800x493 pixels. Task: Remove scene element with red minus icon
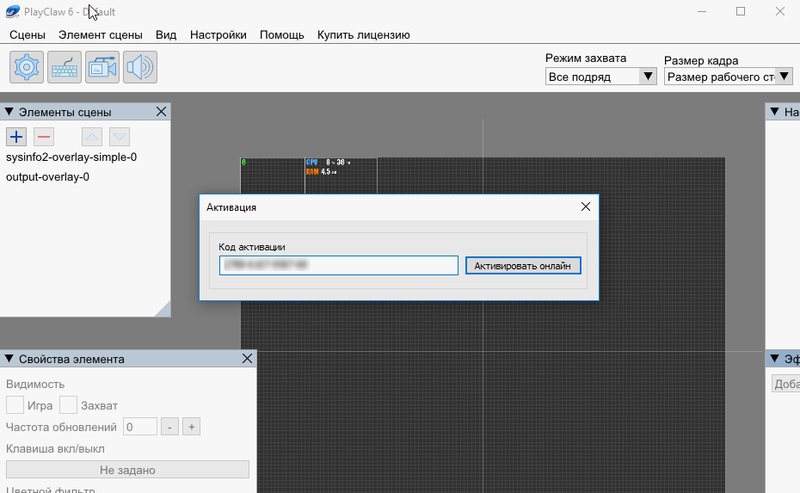point(44,137)
